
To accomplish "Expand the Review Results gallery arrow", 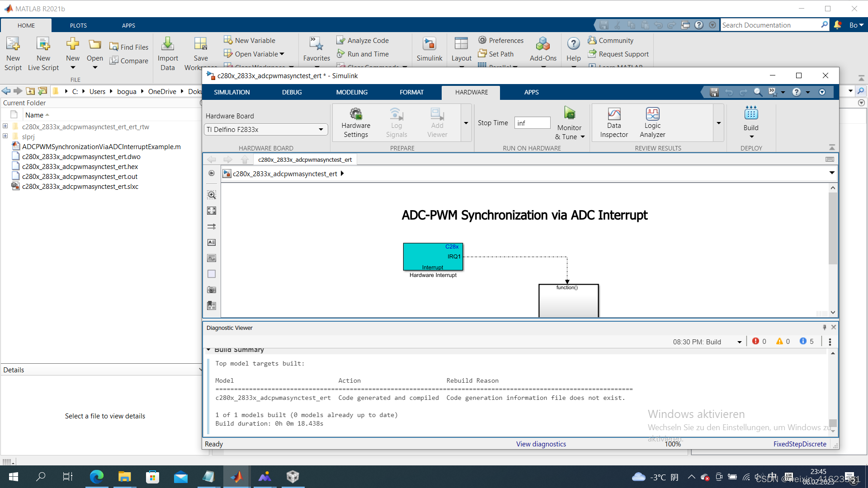I will pyautogui.click(x=719, y=123).
